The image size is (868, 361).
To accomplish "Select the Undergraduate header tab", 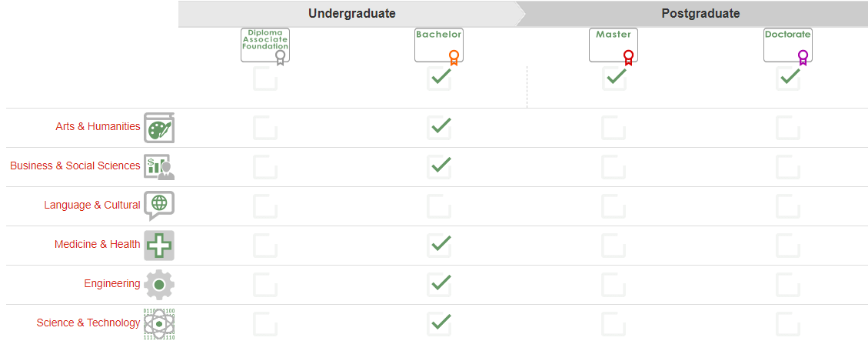I will pyautogui.click(x=352, y=13).
